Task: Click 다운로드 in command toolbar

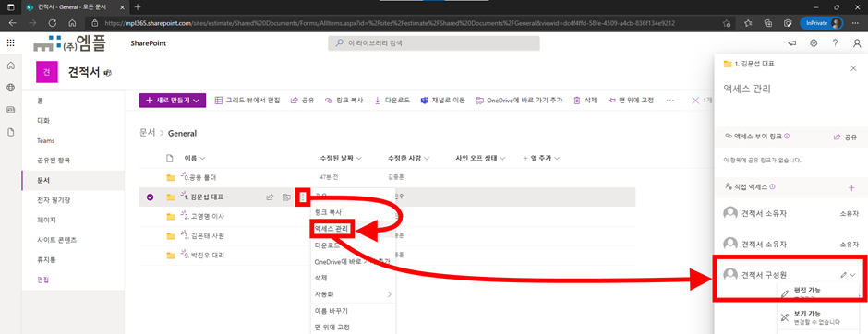Action: tap(392, 100)
